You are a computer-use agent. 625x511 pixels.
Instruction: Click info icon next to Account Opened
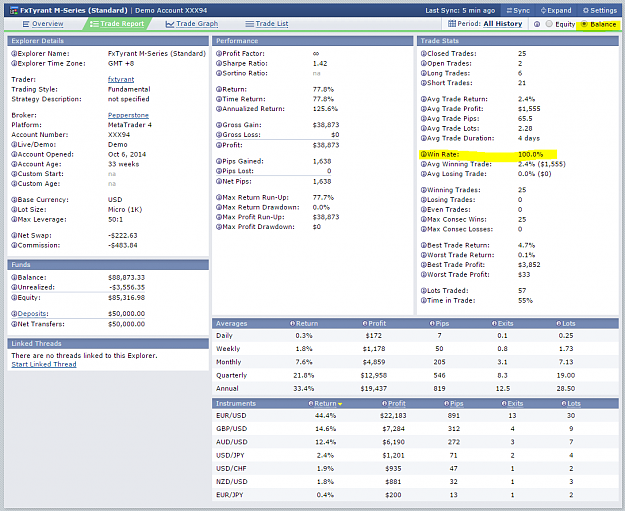(x=14, y=154)
